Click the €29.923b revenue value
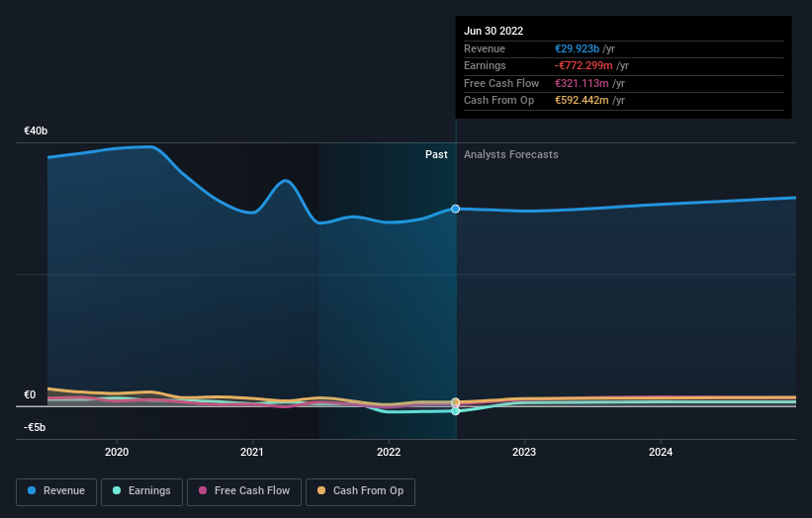Image resolution: width=812 pixels, height=518 pixels. 577,48
